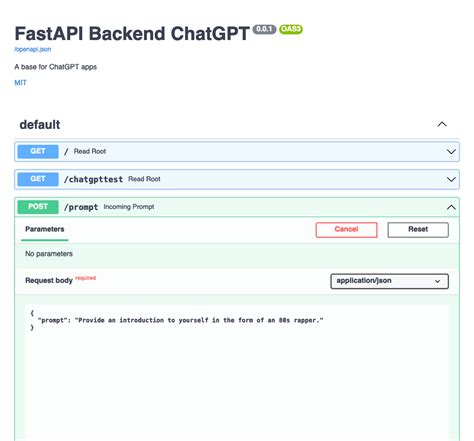The width and height of the screenshot is (474, 441).
Task: Click the /chatgpttest endpoint path
Action: [x=93, y=179]
